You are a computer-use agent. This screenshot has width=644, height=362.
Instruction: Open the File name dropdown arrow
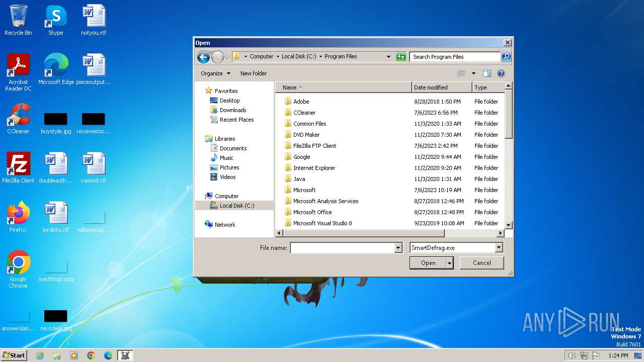click(398, 248)
